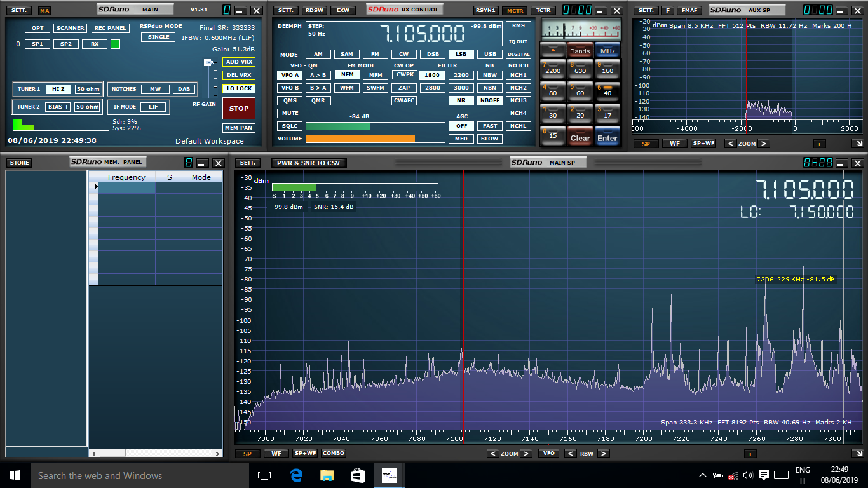The height and width of the screenshot is (488, 868).
Task: Click the first Frequency cell in Memory Panel
Action: coord(126,188)
